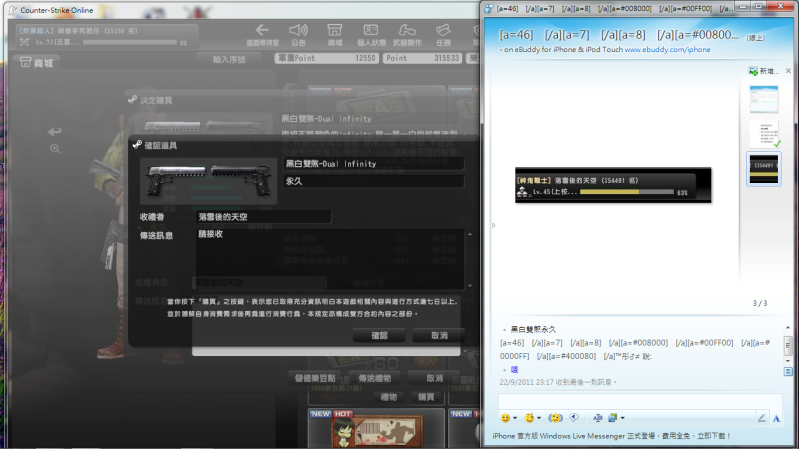The width and height of the screenshot is (799, 449).
Task: Click the shared game screenshot image
Action: pos(613,185)
